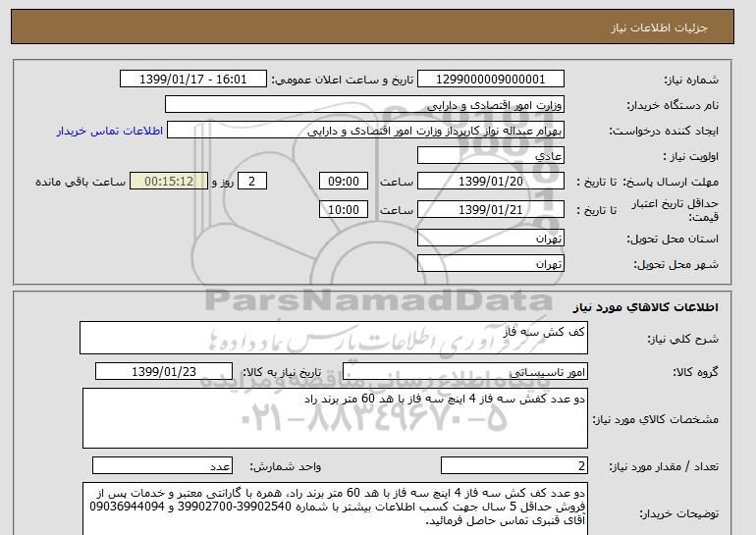
Task: Click the label تاریخ و ساعت اعلان عمومی
Action: pyautogui.click(x=343, y=80)
